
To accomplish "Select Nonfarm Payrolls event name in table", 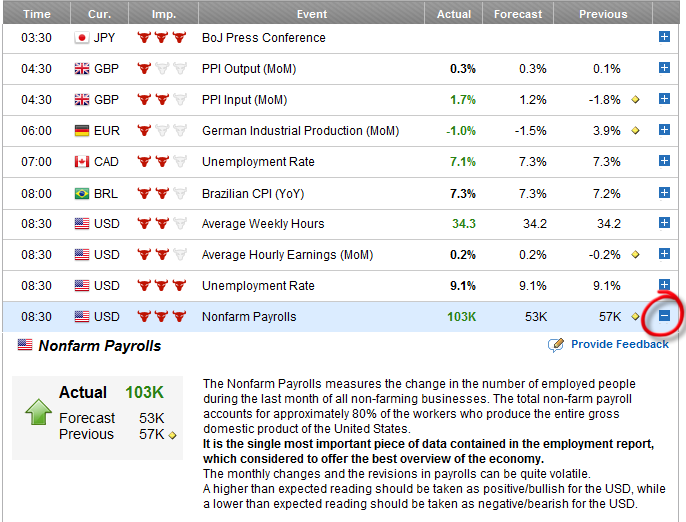I will (x=249, y=317).
